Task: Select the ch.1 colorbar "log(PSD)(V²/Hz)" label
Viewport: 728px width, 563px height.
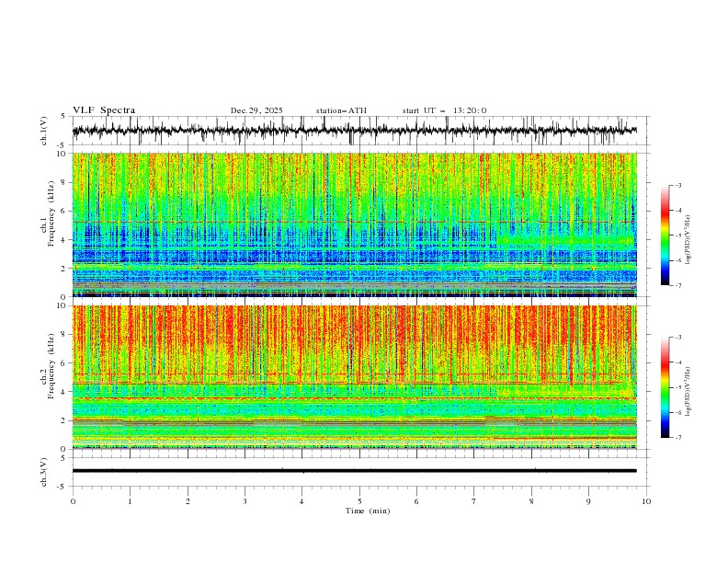Action: pyautogui.click(x=688, y=240)
